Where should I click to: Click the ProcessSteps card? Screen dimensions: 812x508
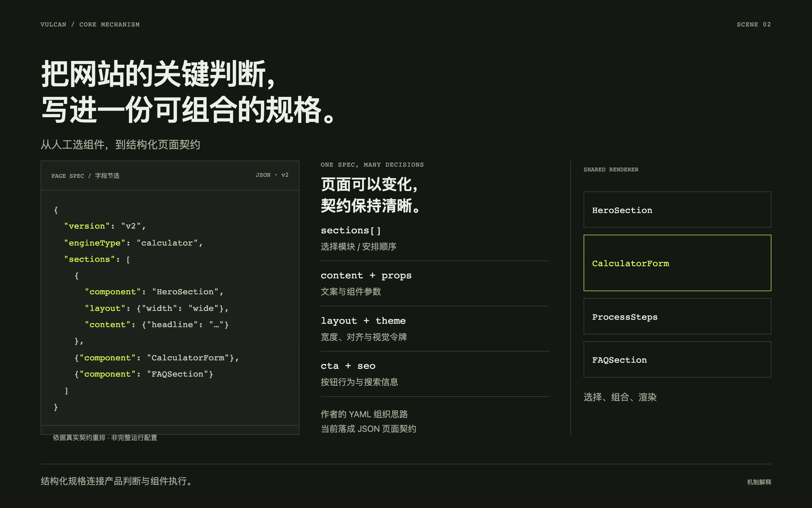pos(677,316)
